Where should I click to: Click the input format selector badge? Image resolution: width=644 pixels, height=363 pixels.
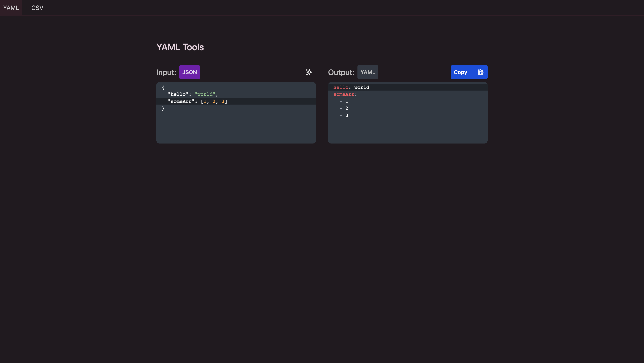(190, 72)
